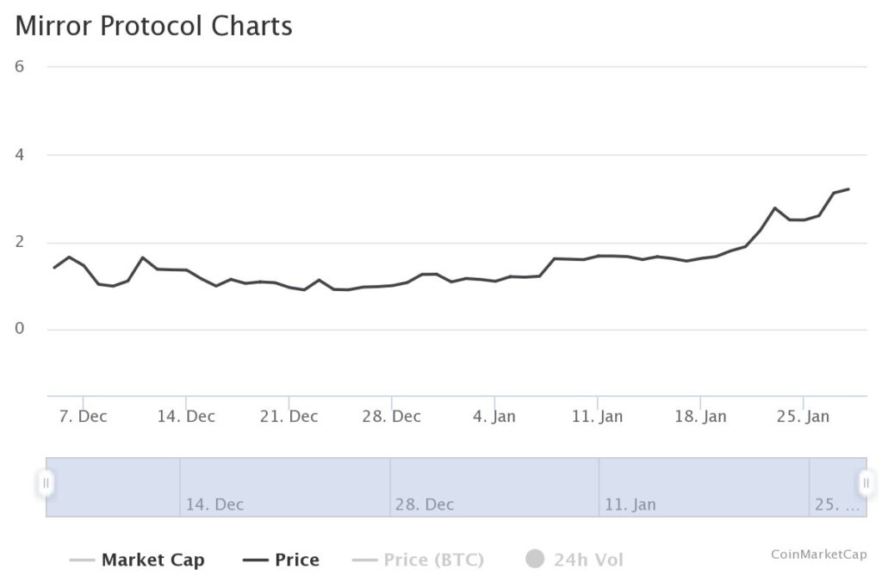Click the left navigator range handle
This screenshot has height=588, width=882.
click(47, 483)
